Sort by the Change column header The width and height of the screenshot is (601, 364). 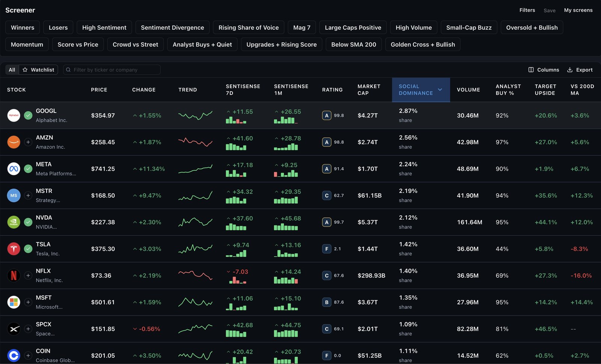[144, 90]
